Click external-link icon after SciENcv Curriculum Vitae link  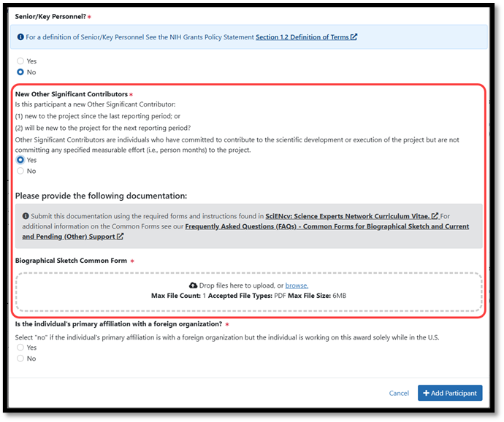(x=435, y=215)
